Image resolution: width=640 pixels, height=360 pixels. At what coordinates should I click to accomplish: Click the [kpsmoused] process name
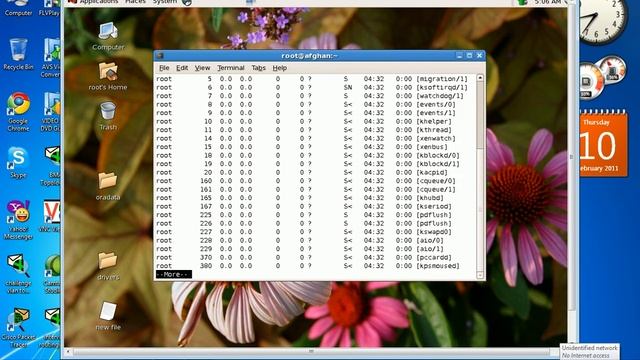(438, 266)
